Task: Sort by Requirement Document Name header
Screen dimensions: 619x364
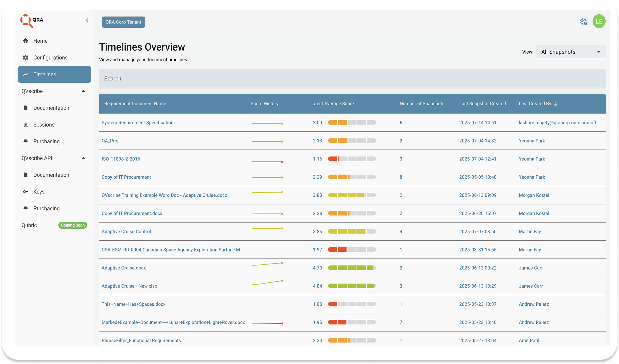Action: pos(135,104)
